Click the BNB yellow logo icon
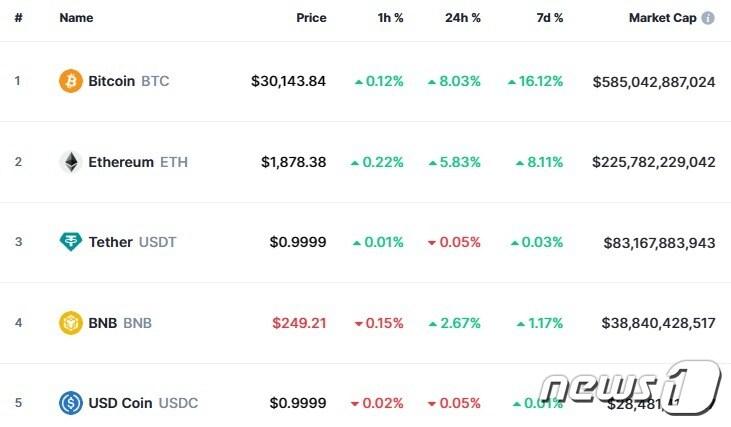 coord(71,323)
